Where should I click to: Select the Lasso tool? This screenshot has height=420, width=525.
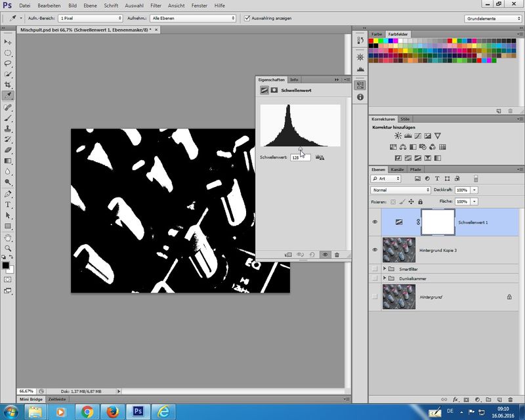click(8, 64)
